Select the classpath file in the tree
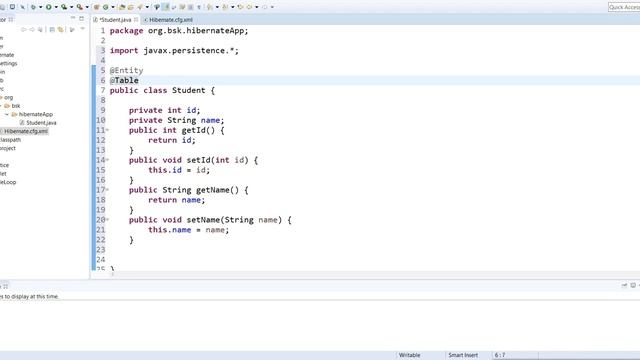 [x=10, y=140]
